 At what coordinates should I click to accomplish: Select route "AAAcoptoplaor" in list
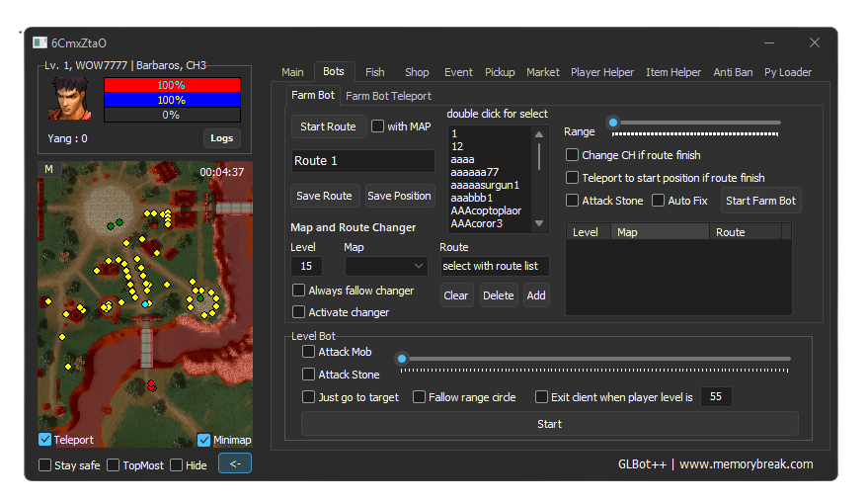(486, 210)
